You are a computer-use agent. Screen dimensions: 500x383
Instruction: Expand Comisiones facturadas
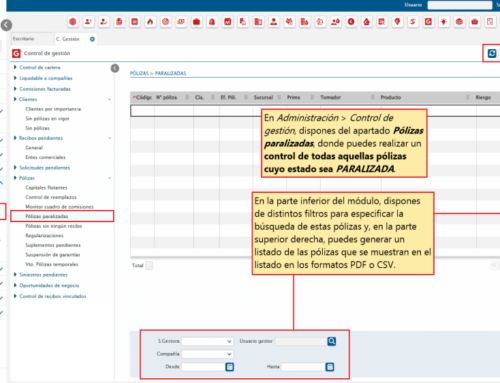click(15, 89)
